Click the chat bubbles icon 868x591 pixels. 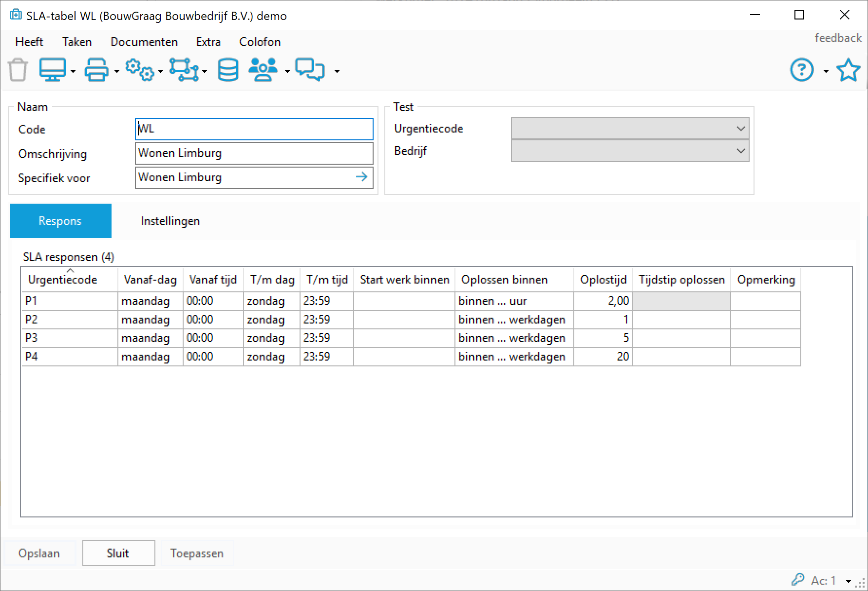point(310,70)
